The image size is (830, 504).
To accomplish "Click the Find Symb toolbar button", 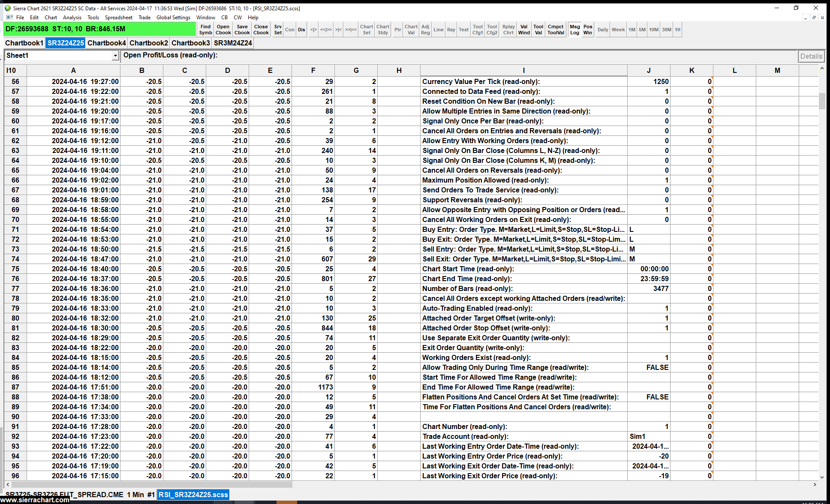I will click(x=205, y=30).
